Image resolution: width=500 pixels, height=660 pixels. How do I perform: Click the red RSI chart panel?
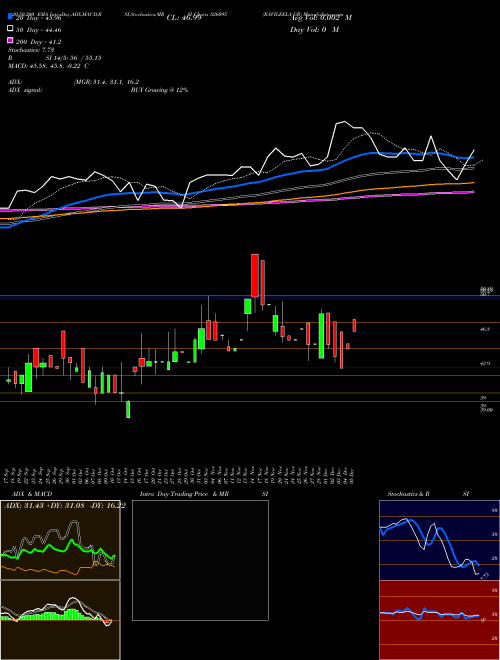(439, 620)
